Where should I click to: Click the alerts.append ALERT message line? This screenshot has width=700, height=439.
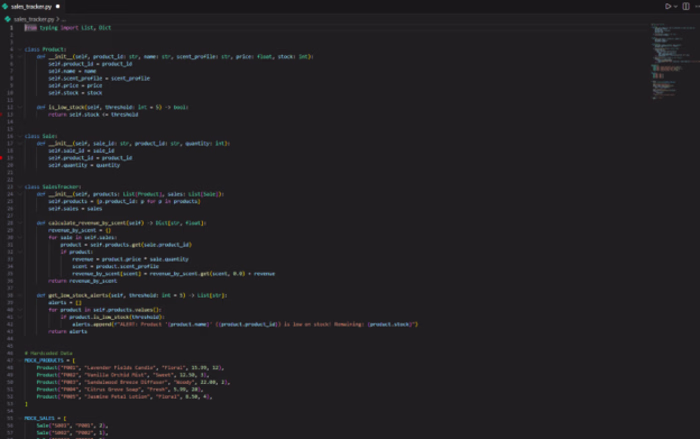tap(245, 324)
